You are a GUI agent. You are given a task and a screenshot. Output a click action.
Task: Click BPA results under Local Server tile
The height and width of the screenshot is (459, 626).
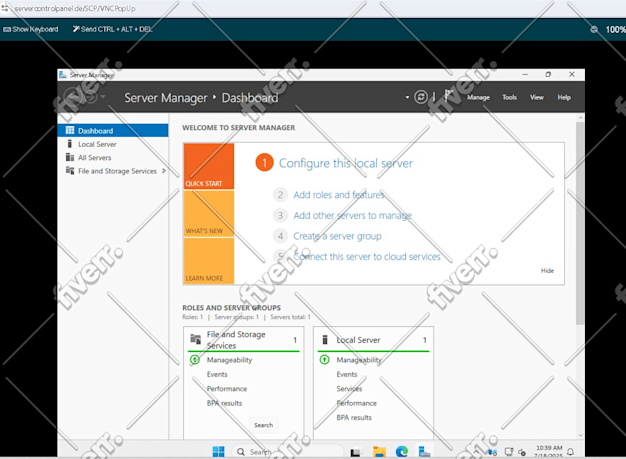point(354,417)
